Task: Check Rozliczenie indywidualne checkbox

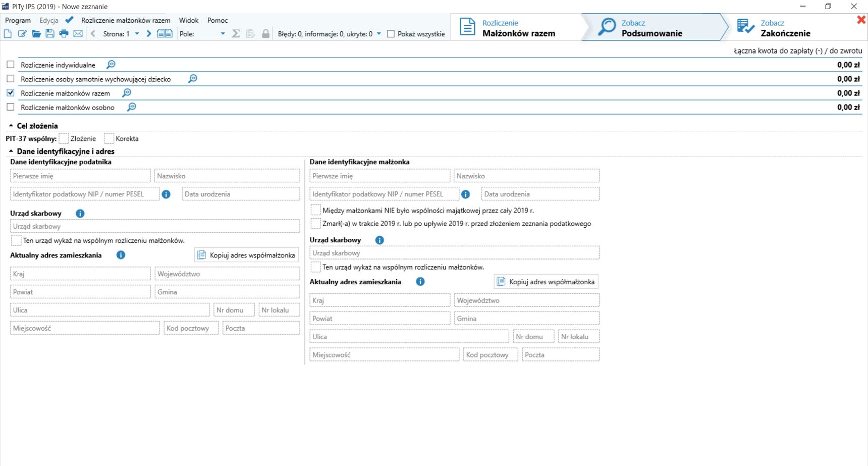Action: 11,65
